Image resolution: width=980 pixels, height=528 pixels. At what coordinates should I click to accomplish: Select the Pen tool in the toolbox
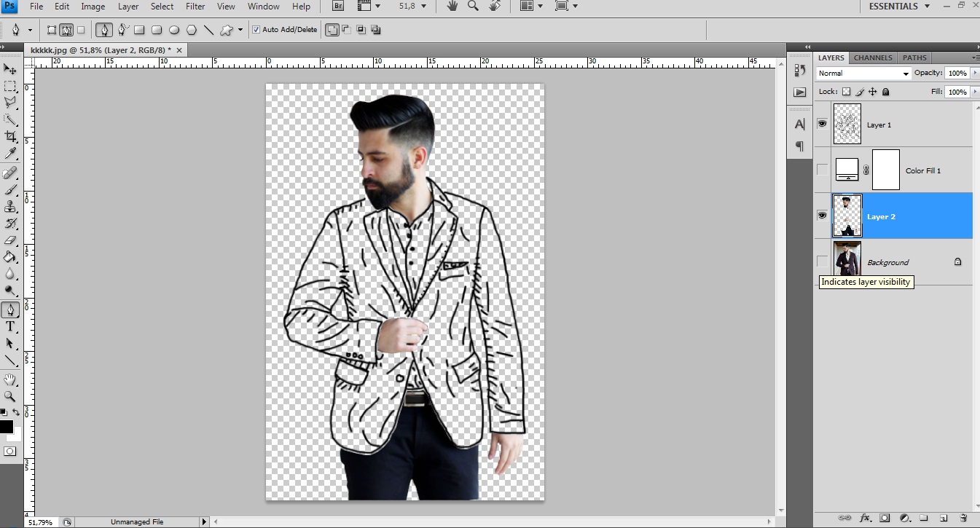coord(10,310)
